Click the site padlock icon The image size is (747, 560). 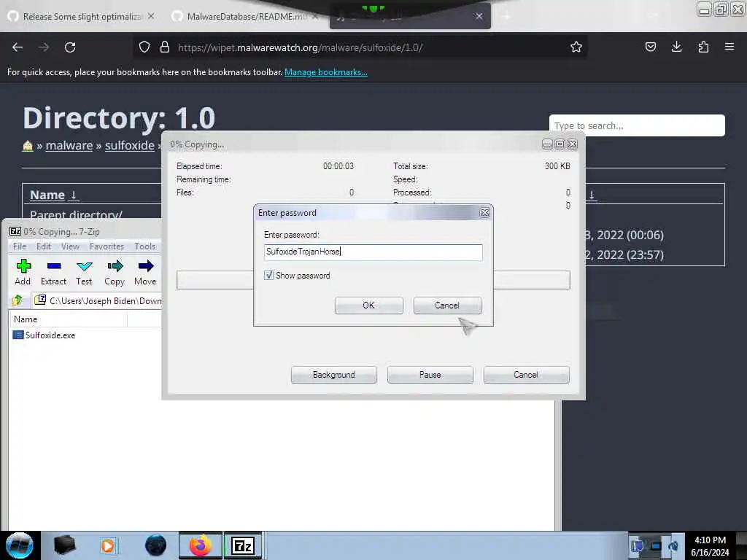165,47
